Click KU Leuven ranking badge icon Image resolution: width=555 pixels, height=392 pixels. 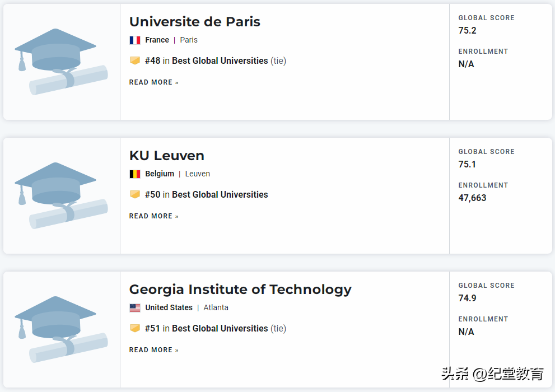pos(135,194)
